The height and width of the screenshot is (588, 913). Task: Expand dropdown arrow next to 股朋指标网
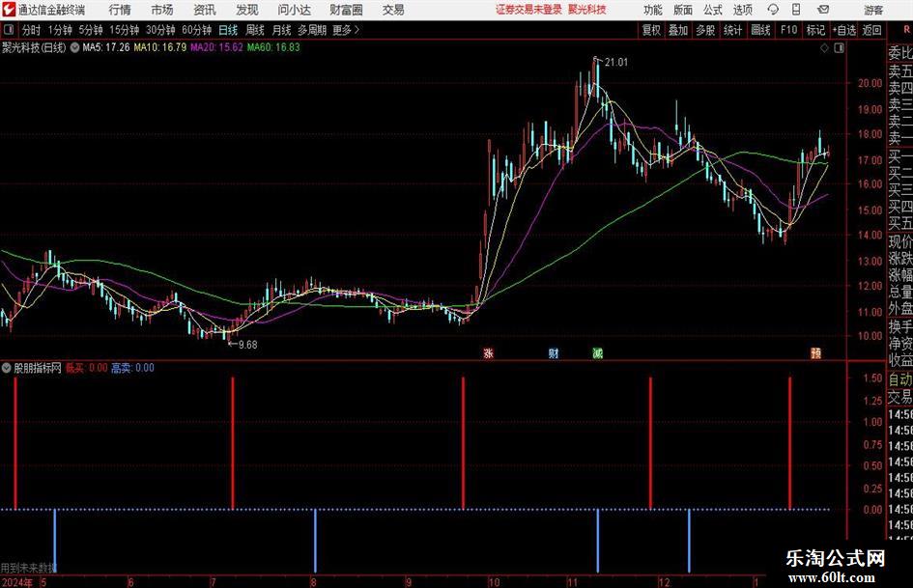coord(7,368)
